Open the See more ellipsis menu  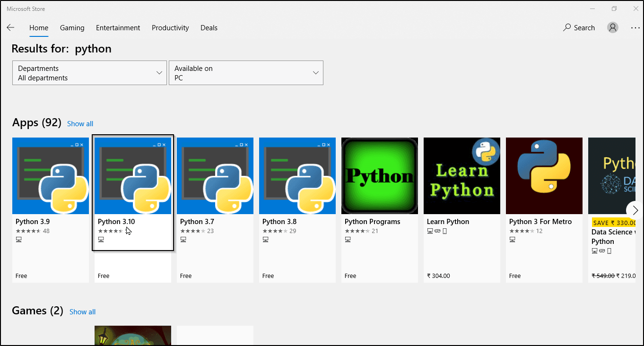click(x=635, y=28)
